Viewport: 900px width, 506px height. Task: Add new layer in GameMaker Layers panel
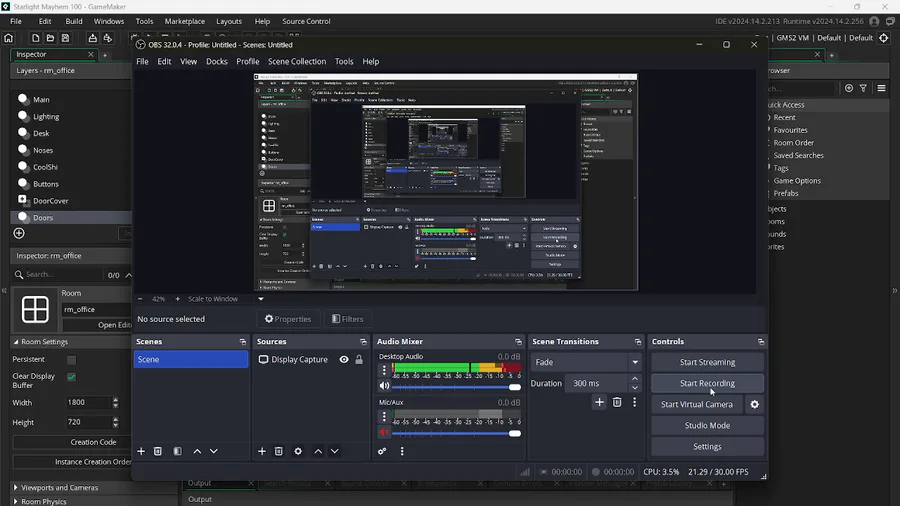[x=19, y=233]
